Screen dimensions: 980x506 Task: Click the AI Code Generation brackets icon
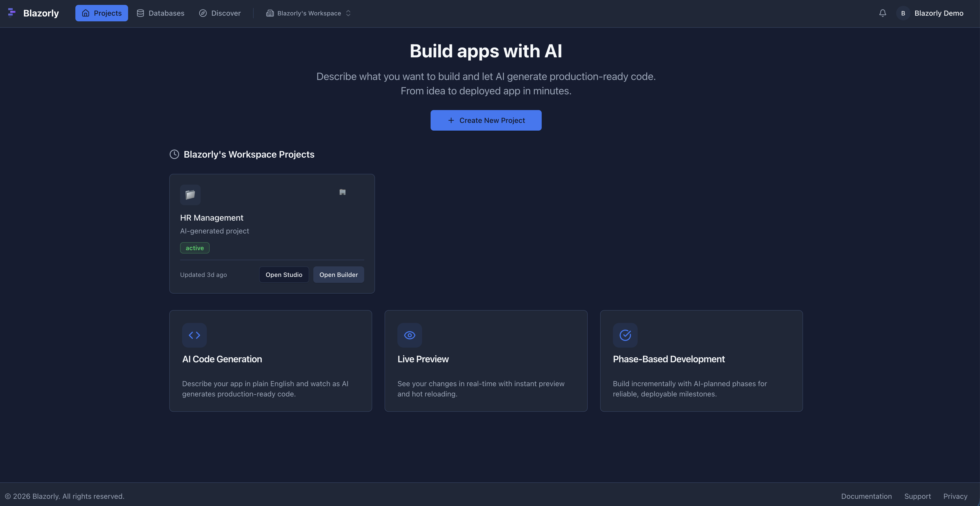pos(194,335)
